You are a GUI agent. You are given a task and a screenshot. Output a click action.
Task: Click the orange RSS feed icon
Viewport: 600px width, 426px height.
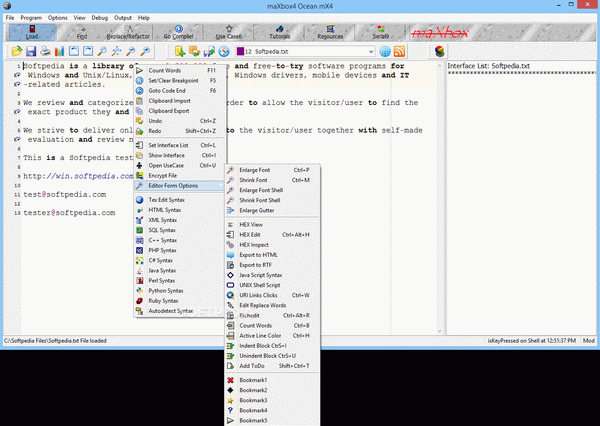pos(399,51)
